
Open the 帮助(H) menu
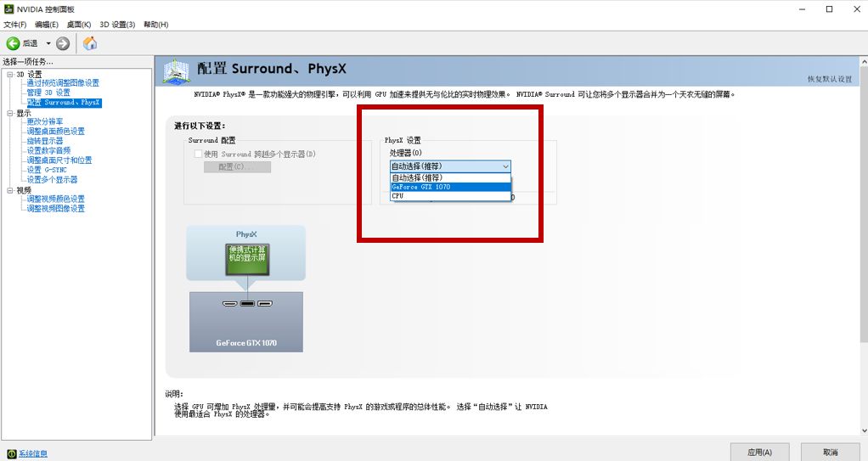156,25
